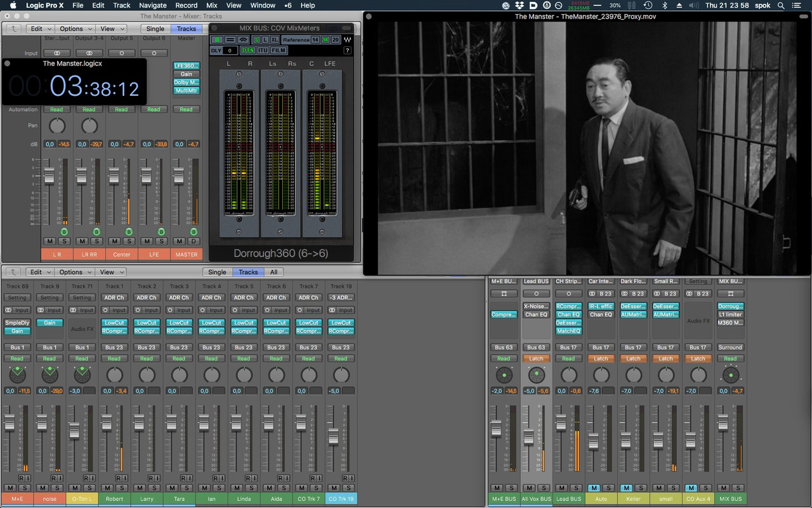Open the MultiMtr plugin on Master channel

(186, 90)
